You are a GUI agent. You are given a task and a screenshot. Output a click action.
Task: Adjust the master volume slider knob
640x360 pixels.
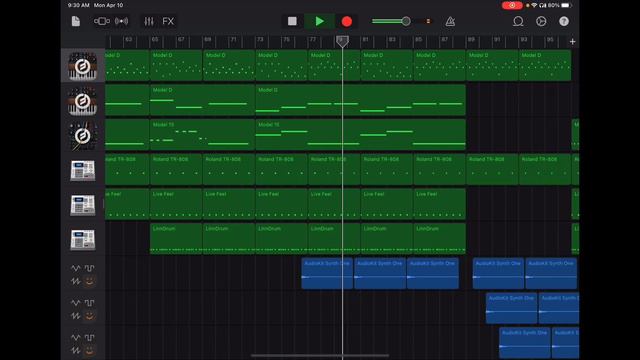[406, 21]
